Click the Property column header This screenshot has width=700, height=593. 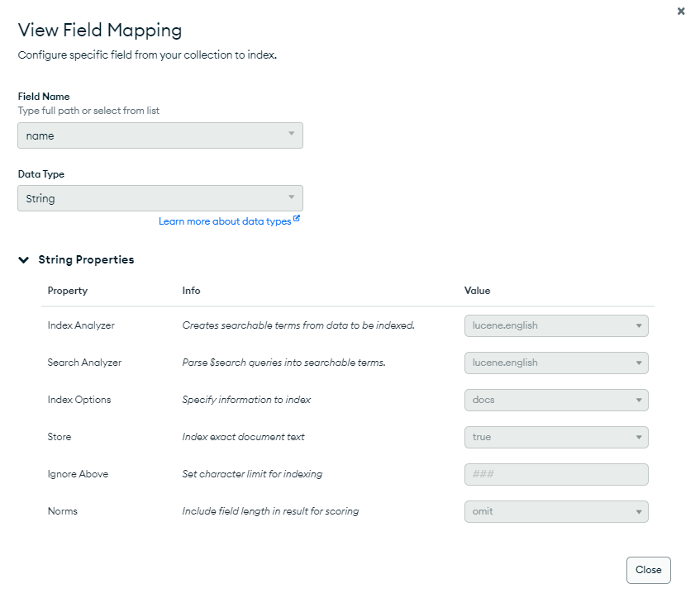coord(68,291)
